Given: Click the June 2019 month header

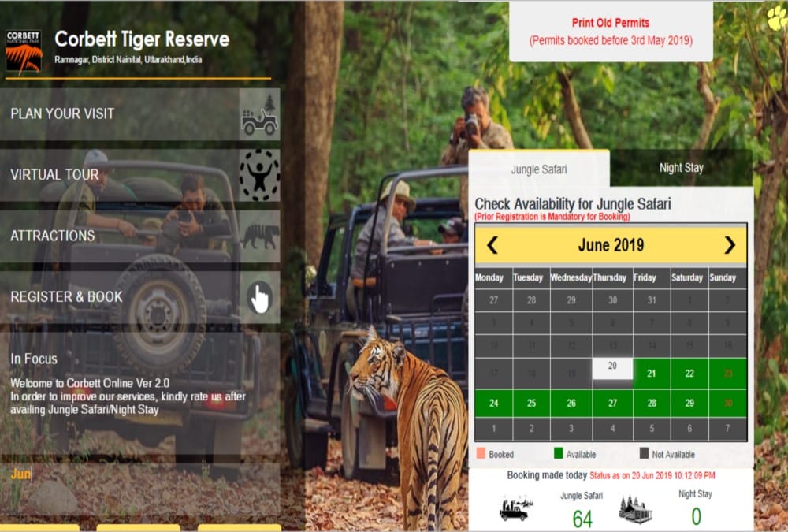Looking at the screenshot, I should pyautogui.click(x=611, y=245).
